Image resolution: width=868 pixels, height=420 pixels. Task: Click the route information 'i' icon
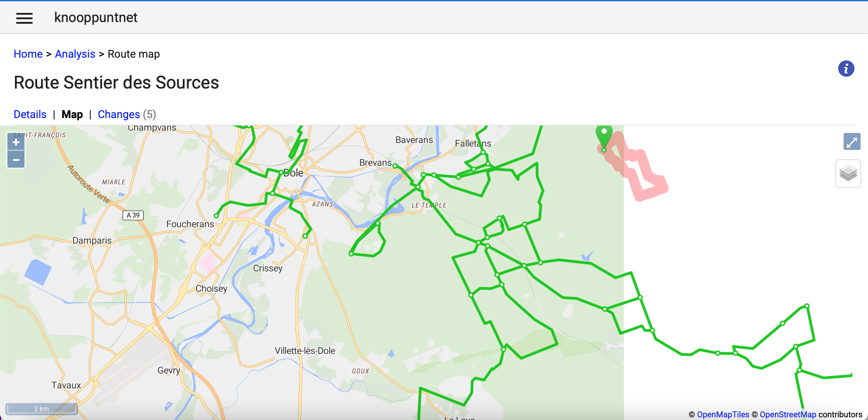pos(846,69)
